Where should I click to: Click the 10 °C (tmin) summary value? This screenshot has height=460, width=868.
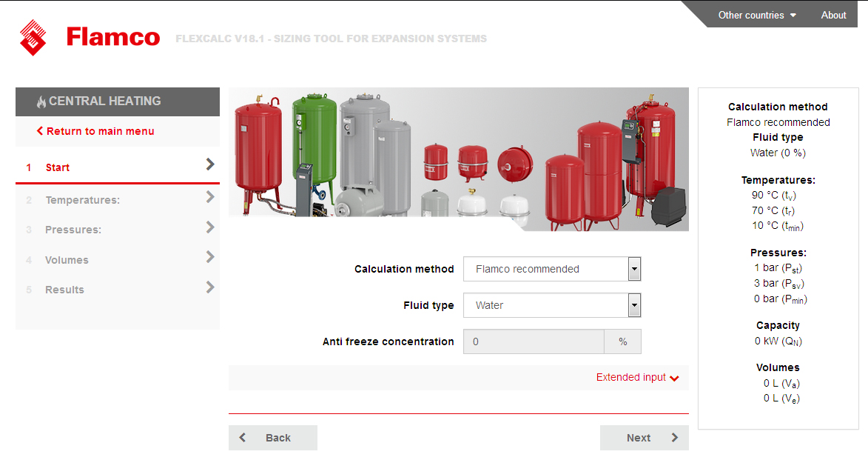(778, 226)
